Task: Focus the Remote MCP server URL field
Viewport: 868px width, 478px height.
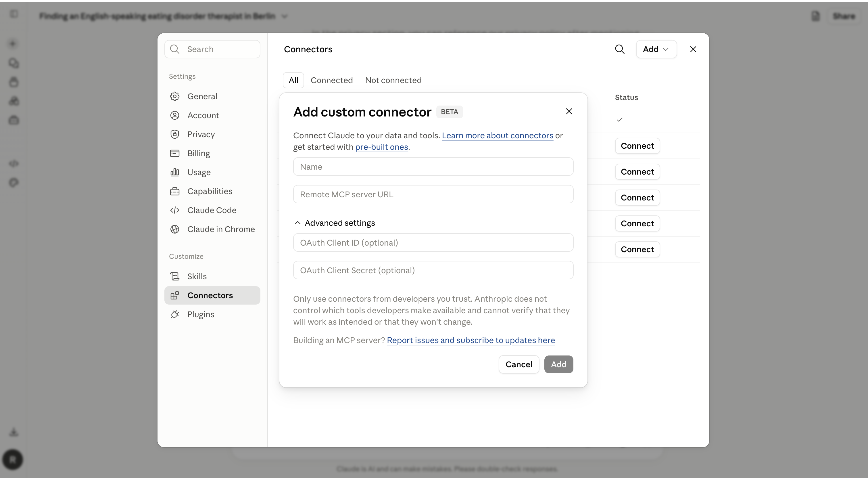Action: [x=433, y=194]
